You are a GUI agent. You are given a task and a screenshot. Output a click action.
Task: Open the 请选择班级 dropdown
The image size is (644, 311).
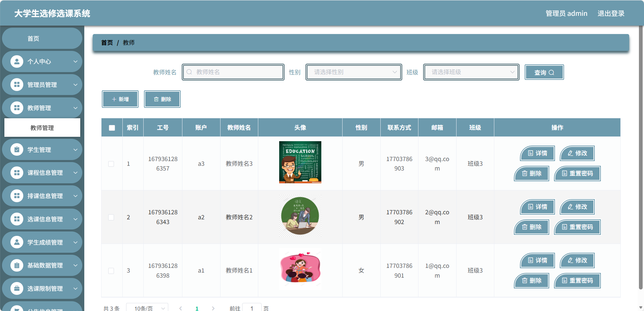click(x=471, y=72)
